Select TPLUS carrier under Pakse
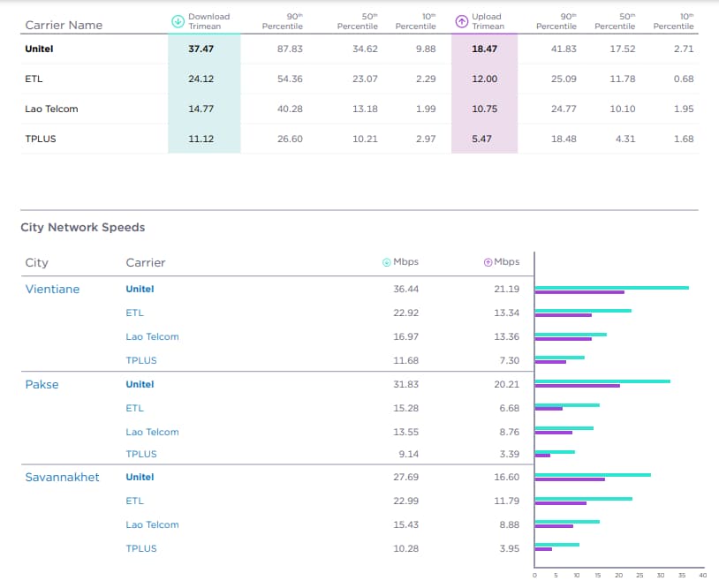 (x=141, y=454)
